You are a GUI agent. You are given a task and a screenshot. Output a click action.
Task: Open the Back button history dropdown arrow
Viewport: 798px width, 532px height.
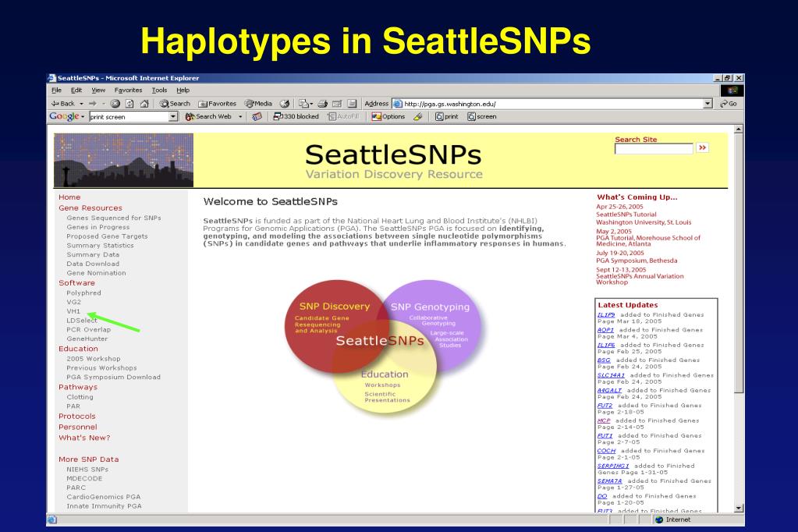pos(81,104)
